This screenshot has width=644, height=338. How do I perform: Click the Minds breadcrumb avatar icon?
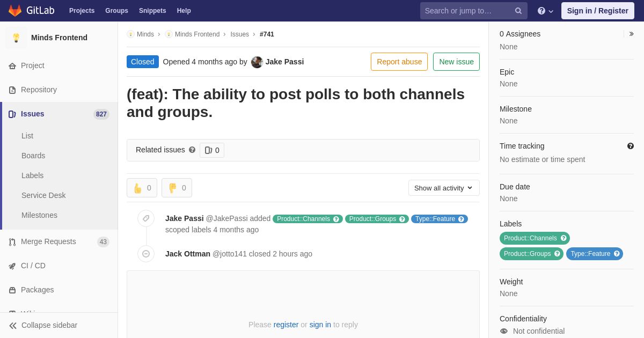pos(130,34)
